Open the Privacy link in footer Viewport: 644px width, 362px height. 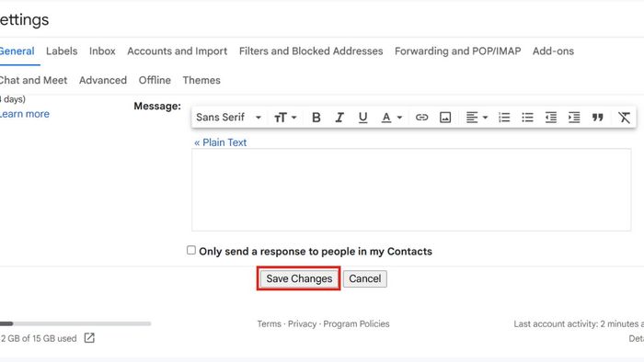pyautogui.click(x=302, y=324)
